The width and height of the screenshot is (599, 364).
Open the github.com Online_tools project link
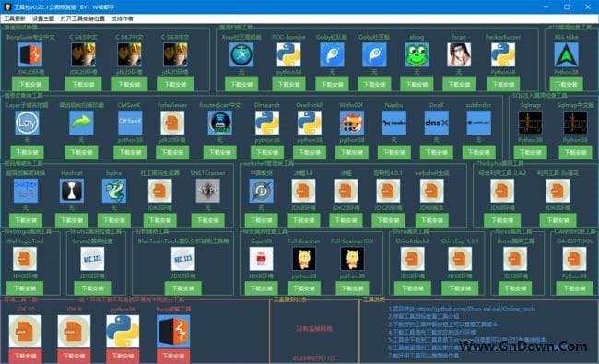[476, 309]
